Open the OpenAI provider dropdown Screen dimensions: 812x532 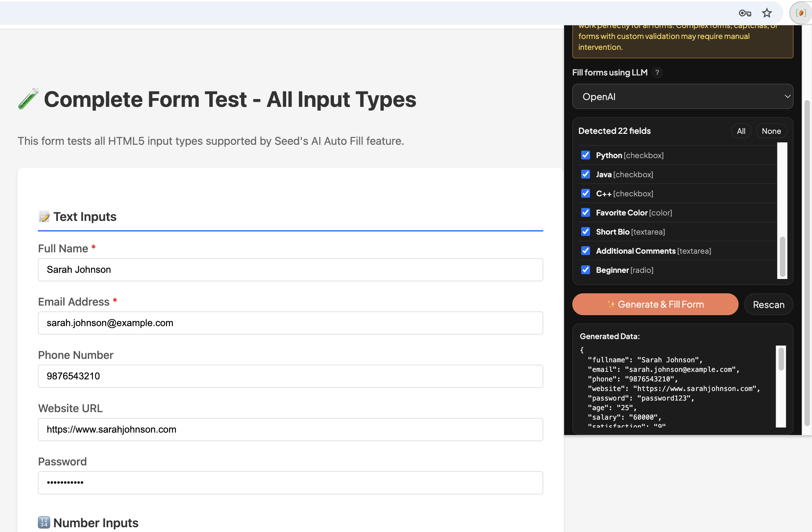click(683, 96)
